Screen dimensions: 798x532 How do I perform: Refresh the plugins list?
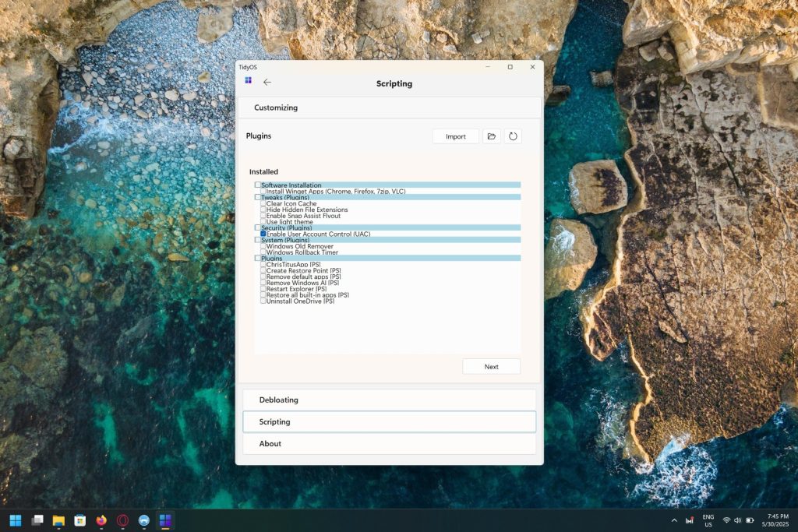pyautogui.click(x=513, y=136)
